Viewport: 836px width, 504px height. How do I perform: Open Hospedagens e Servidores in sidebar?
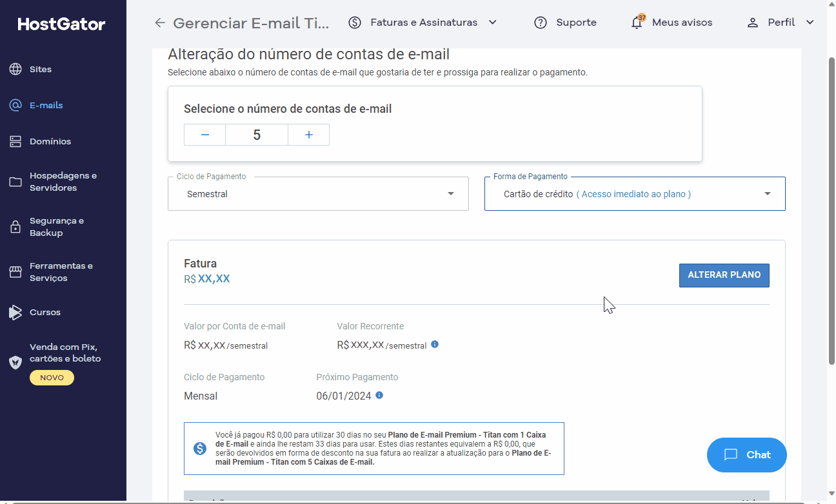click(63, 182)
